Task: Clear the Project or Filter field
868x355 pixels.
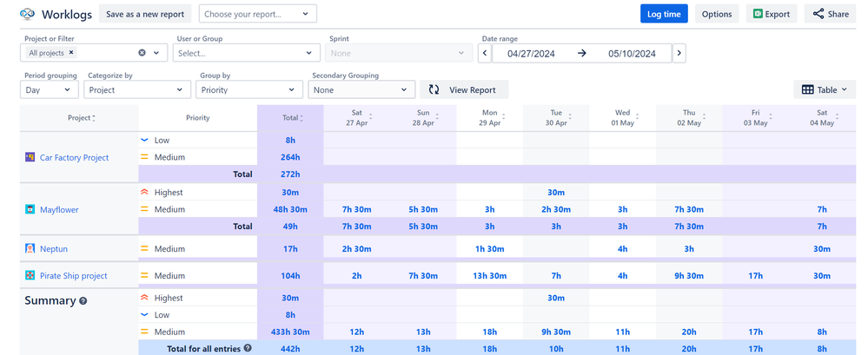Action: point(142,53)
